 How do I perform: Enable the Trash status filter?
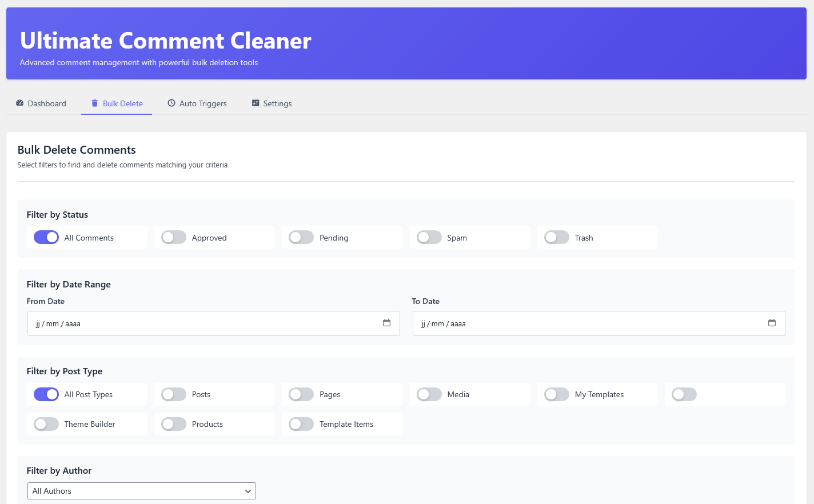click(x=556, y=237)
